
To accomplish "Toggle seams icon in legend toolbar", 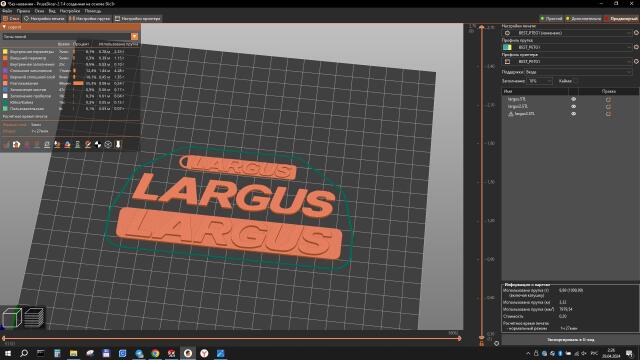I will coord(47,144).
